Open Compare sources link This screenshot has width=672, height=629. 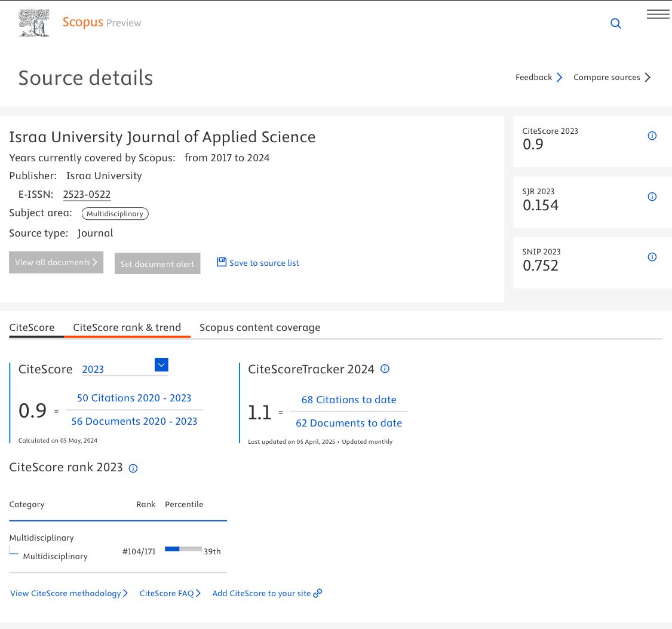(612, 78)
